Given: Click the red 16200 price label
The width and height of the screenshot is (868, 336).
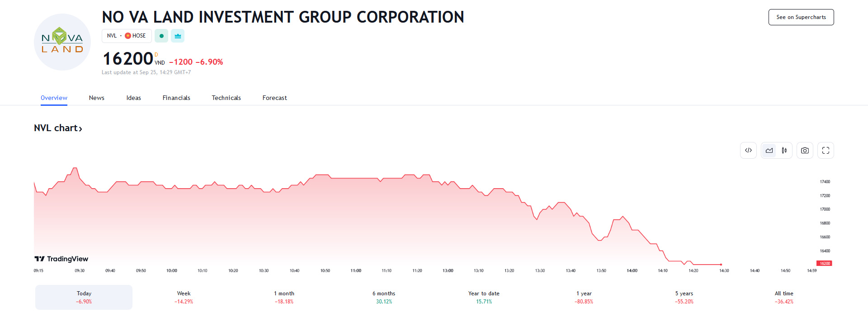Looking at the screenshot, I should 824,263.
